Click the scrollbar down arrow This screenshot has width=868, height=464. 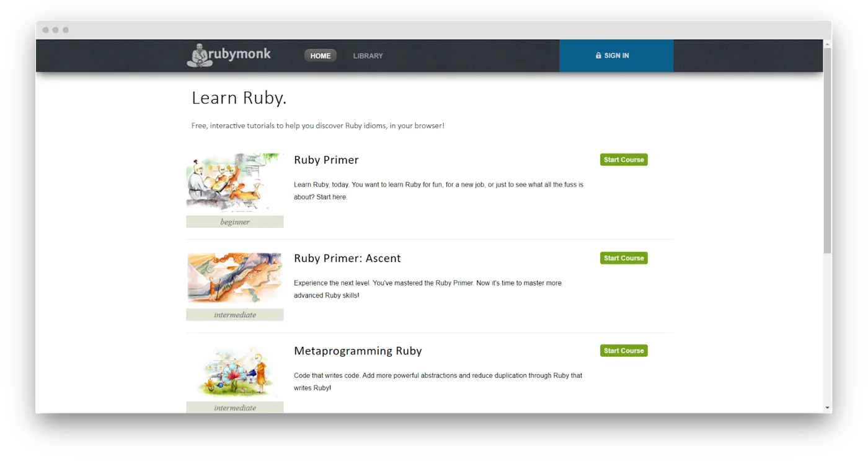(x=828, y=408)
